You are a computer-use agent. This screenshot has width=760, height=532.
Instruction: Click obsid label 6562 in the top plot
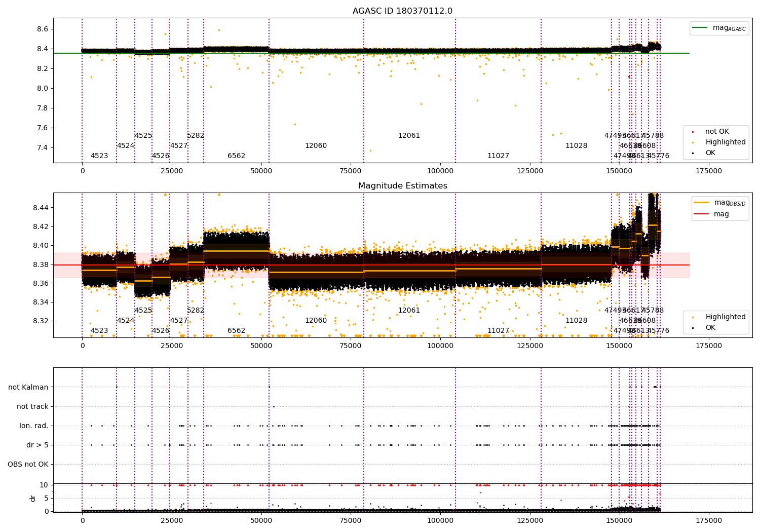(236, 156)
